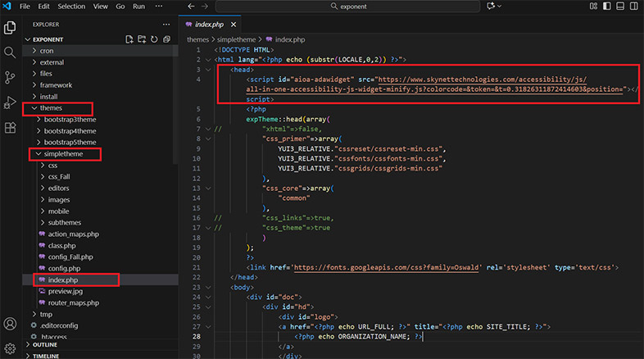The image size is (644, 359).
Task: Select the index.php editor tab
Action: coord(209,25)
